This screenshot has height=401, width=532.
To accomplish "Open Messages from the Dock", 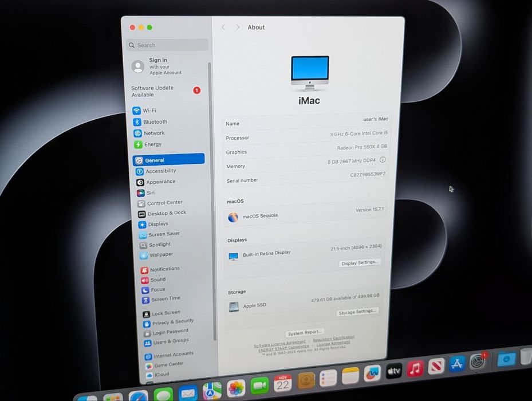I will click(163, 395).
